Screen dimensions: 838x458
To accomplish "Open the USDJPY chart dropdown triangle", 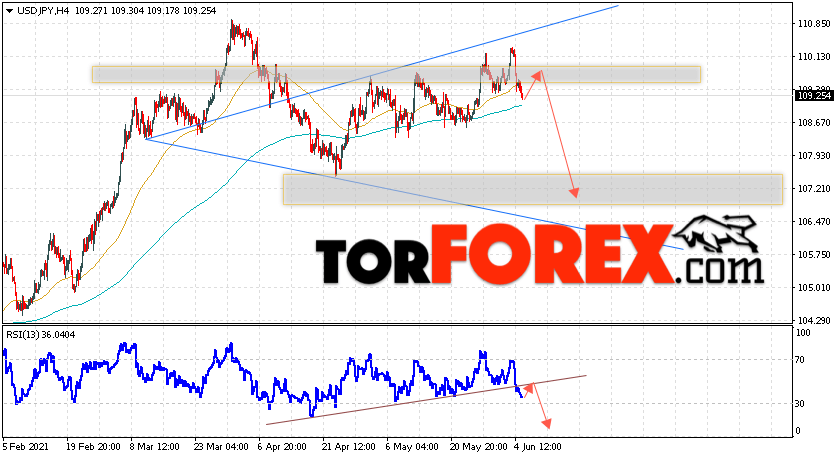I will click(x=9, y=10).
